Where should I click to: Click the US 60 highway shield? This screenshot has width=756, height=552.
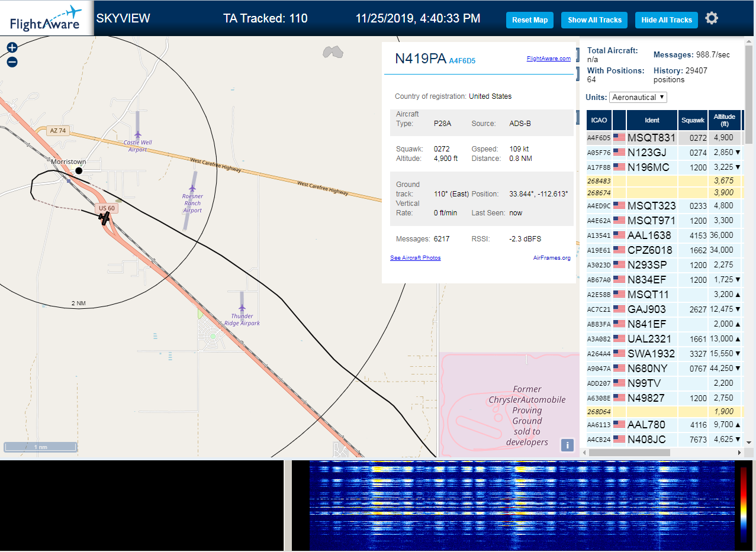[107, 208]
